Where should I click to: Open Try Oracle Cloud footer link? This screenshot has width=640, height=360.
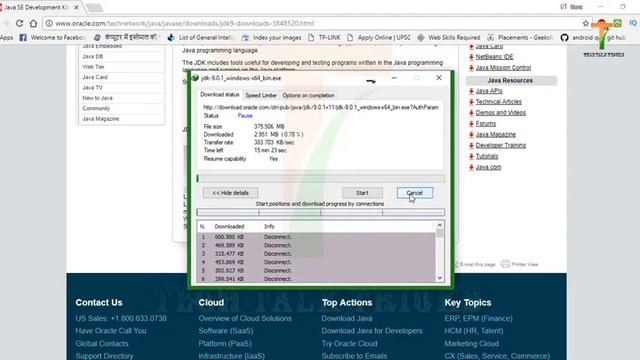click(x=349, y=344)
